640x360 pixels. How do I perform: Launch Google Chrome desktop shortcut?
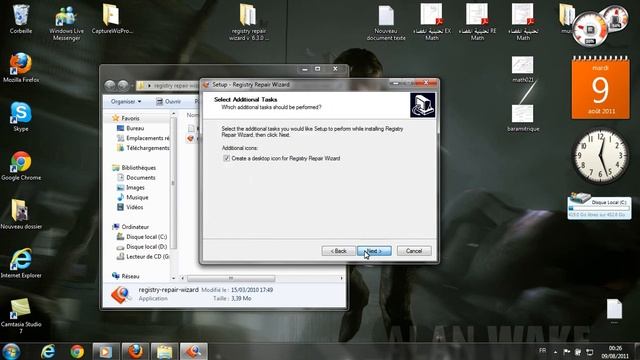click(21, 166)
